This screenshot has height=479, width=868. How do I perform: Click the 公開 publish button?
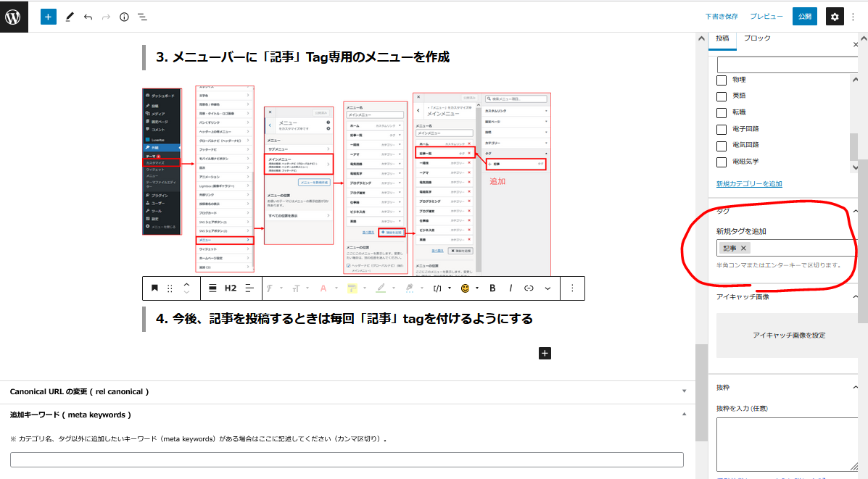804,17
